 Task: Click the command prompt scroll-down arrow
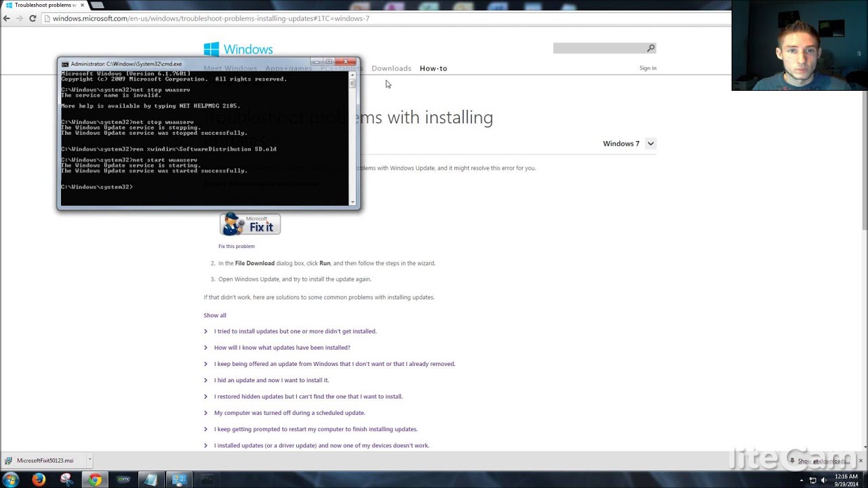(x=352, y=201)
